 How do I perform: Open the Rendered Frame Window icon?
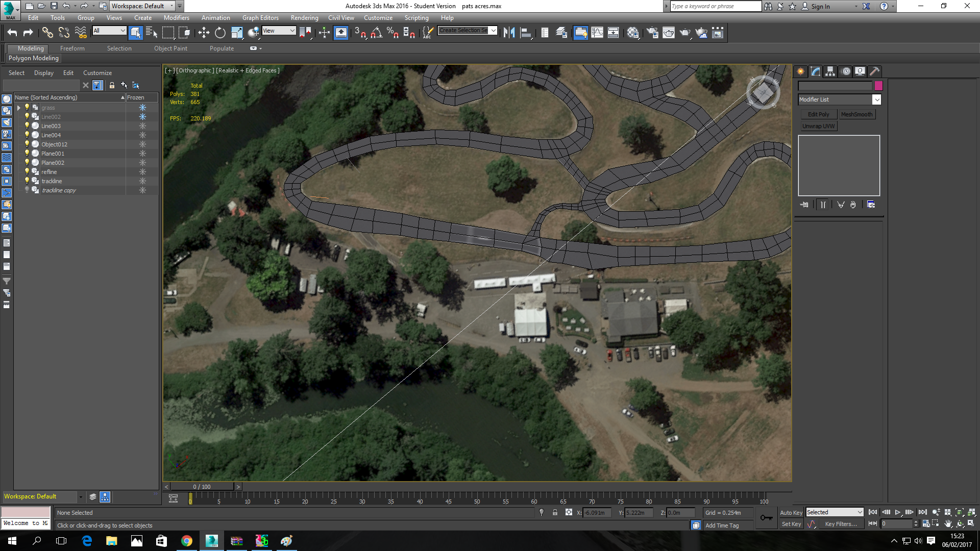click(669, 33)
